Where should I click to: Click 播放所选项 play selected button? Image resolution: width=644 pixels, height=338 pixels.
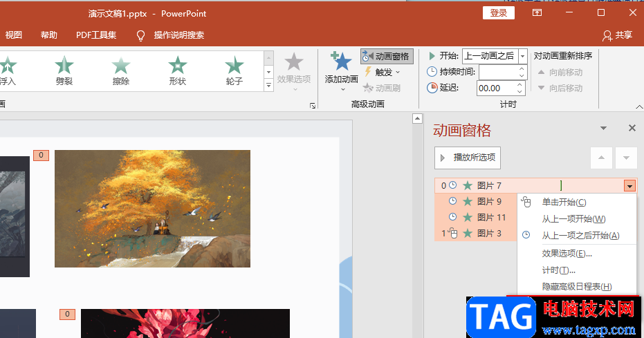point(468,158)
